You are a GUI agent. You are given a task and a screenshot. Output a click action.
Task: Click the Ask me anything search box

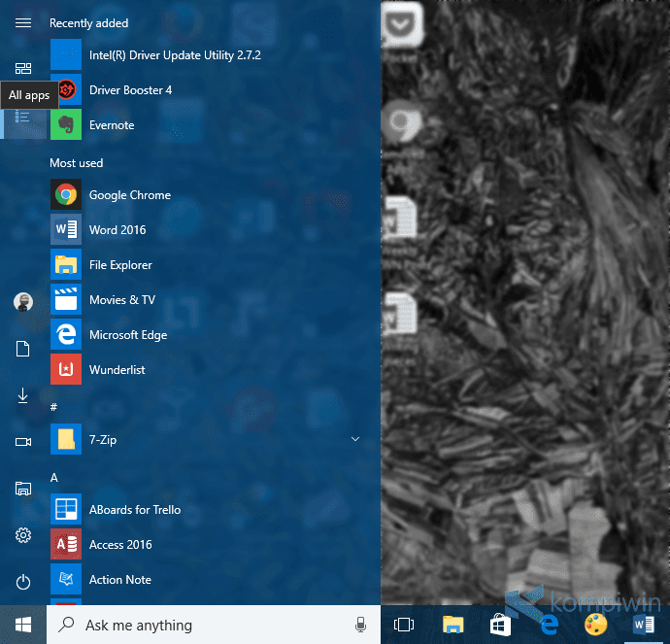point(214,625)
